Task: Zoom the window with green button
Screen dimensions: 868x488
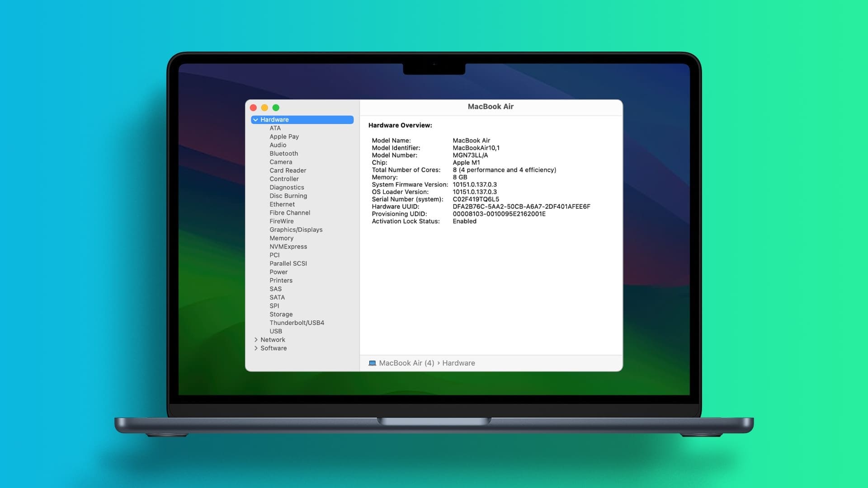Action: point(276,108)
